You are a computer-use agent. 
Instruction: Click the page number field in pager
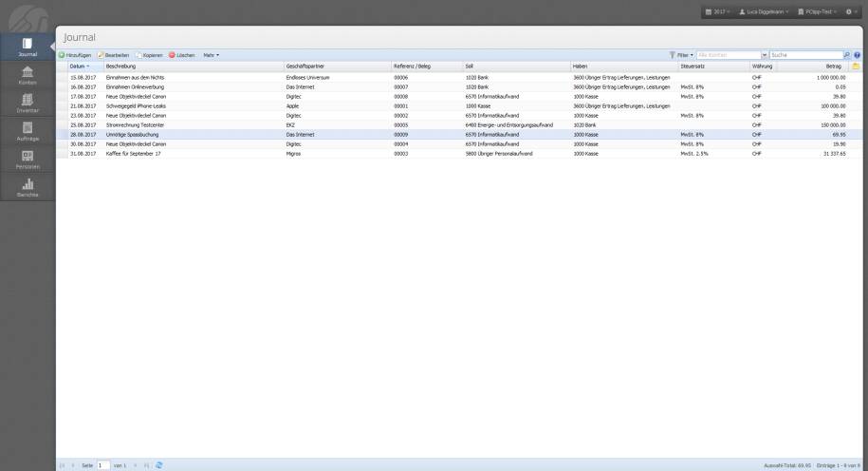(103, 465)
